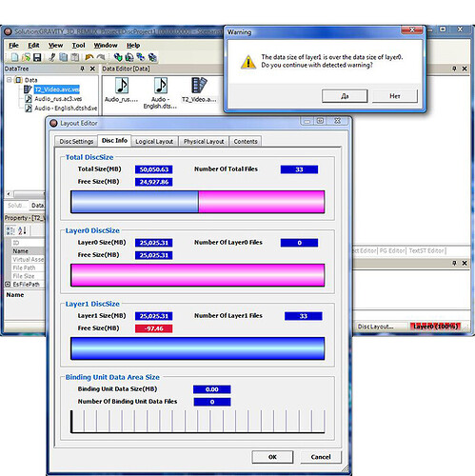Select Audio_rus.ac3.ves in the DataTree
475x476 pixels.
tap(58, 99)
